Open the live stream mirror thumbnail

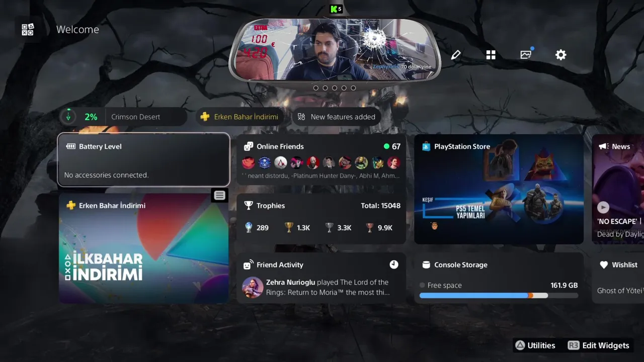[x=335, y=50]
